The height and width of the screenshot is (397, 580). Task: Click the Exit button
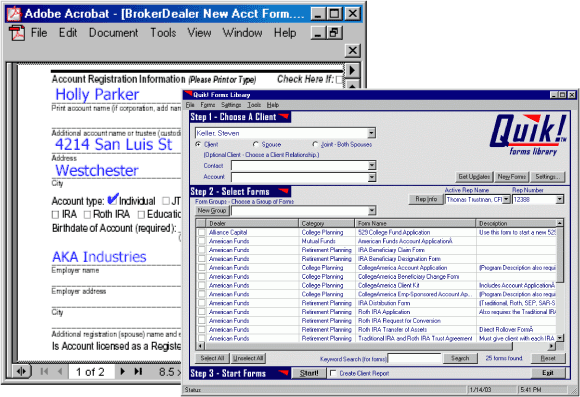pos(548,373)
